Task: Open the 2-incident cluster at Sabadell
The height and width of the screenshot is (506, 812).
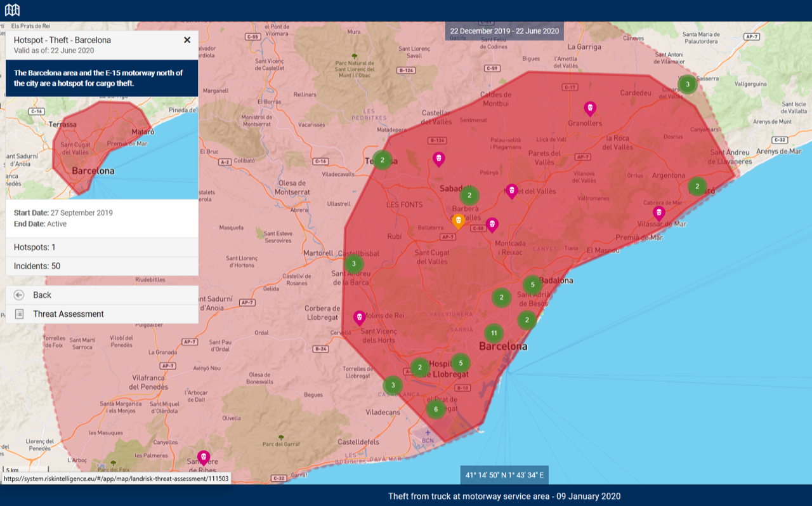Action: 469,196
